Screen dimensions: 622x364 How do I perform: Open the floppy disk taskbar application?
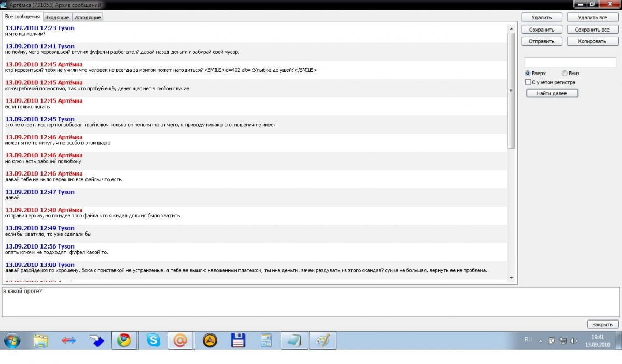click(x=237, y=340)
